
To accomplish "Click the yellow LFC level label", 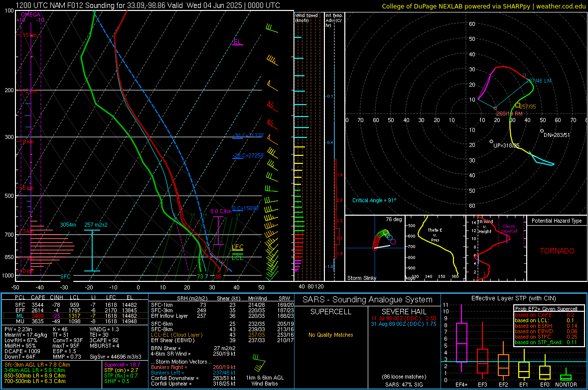I will [x=237, y=247].
